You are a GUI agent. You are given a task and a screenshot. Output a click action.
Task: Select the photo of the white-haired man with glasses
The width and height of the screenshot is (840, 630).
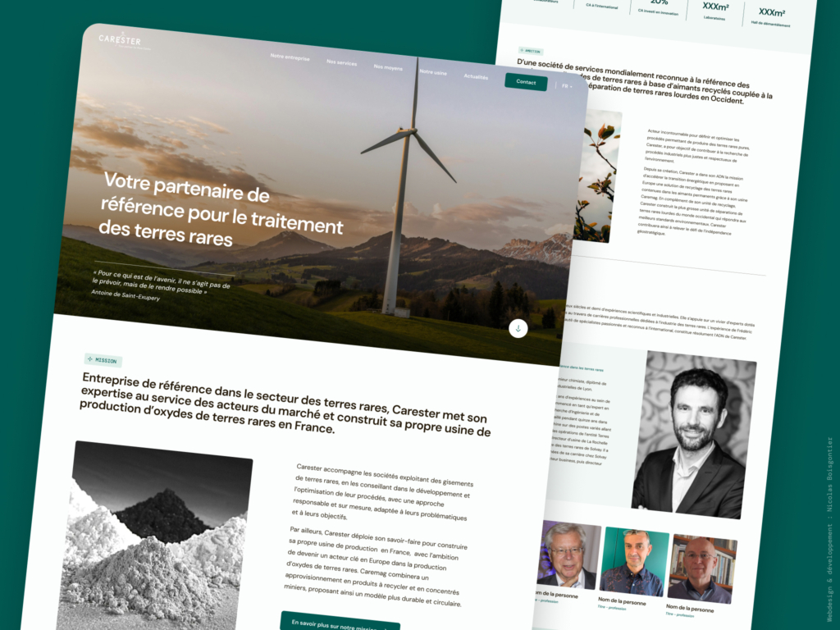pyautogui.click(x=569, y=555)
